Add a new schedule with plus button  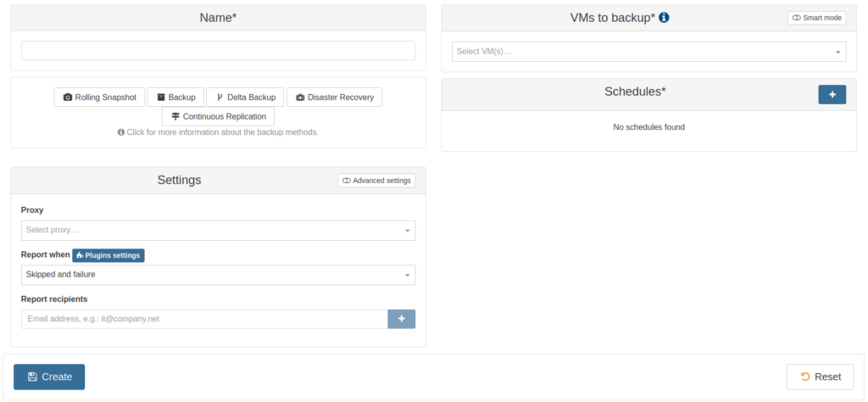pyautogui.click(x=832, y=94)
